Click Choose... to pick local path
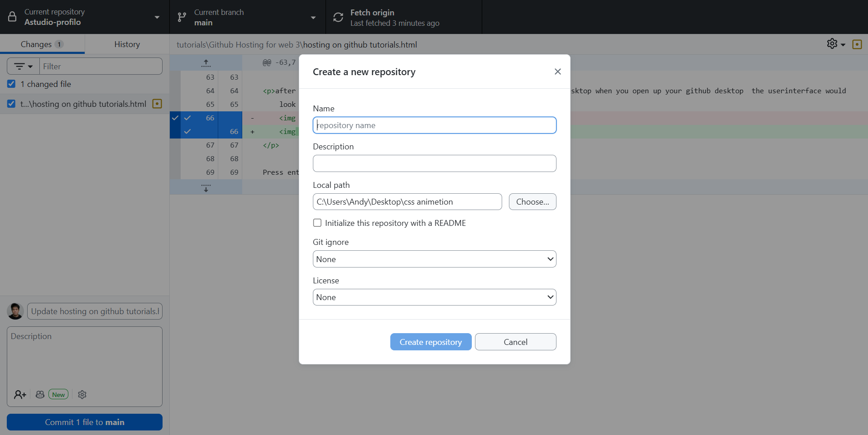This screenshot has height=435, width=868. pos(532,201)
